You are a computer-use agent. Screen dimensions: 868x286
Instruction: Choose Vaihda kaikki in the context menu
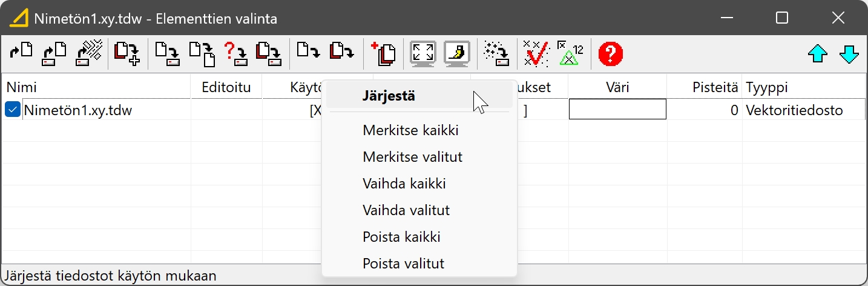point(419,184)
